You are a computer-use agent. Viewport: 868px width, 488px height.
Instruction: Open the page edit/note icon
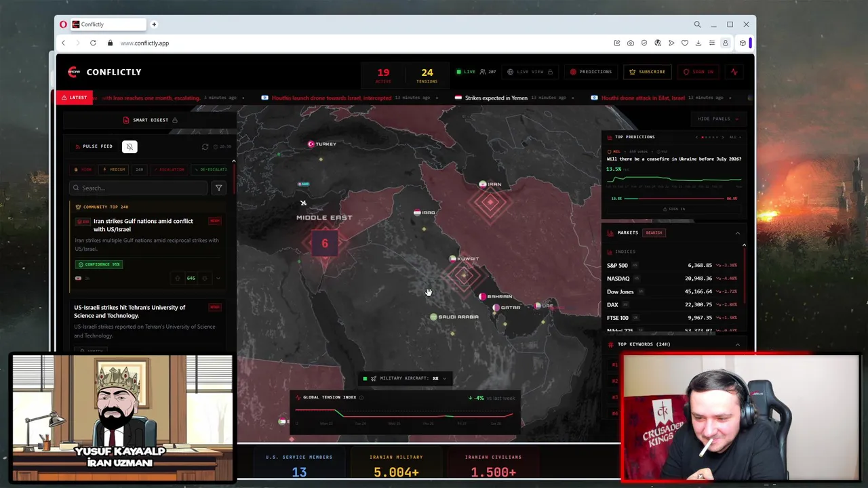[x=617, y=43]
